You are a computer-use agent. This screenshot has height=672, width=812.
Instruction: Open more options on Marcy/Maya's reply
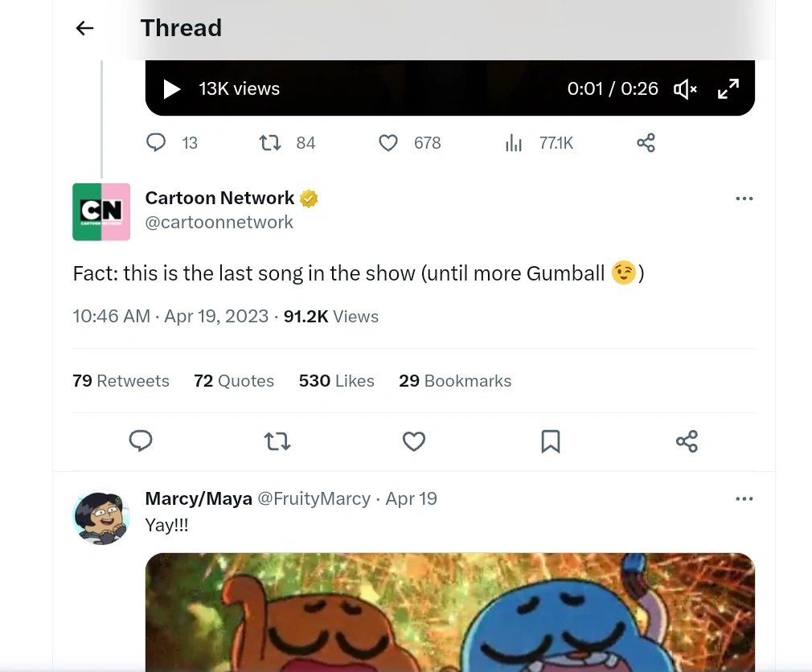coord(744,499)
